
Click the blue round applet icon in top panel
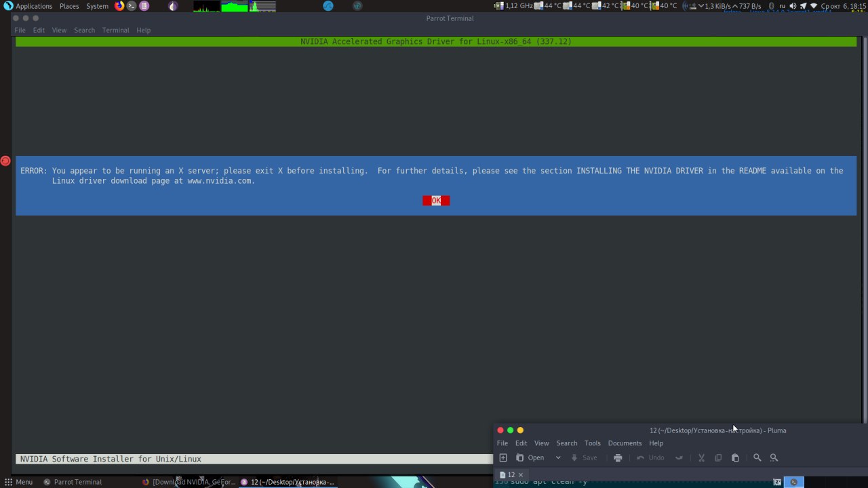click(328, 6)
